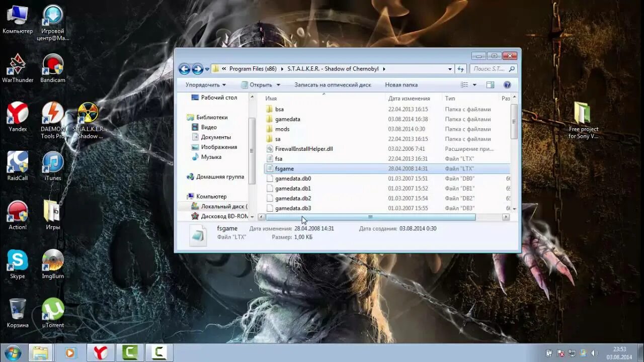
Task: Open the Yandex browser taskbar icon
Action: tap(101, 353)
